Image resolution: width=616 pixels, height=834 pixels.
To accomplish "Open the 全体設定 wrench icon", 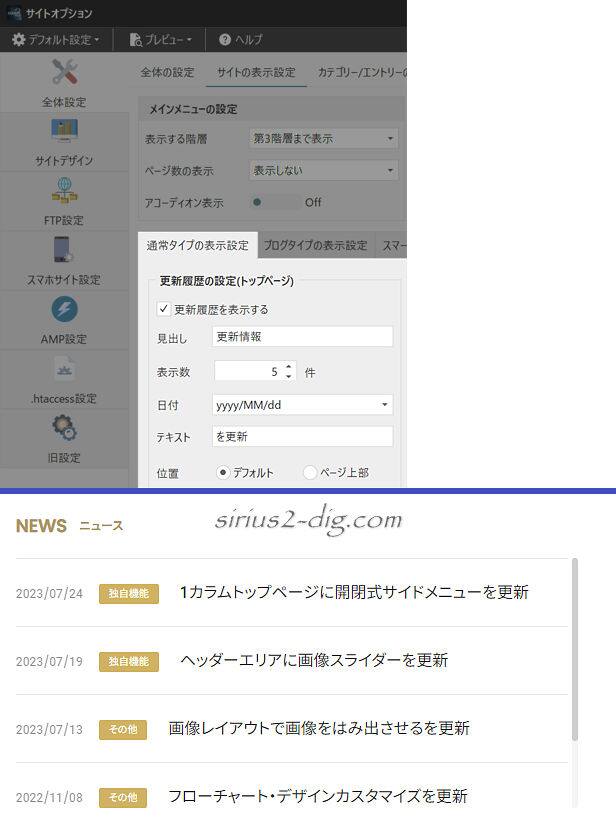I will pyautogui.click(x=64, y=72).
